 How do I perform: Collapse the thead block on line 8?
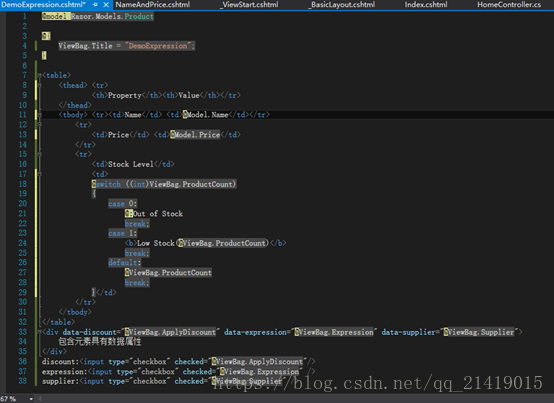[x=40, y=85]
